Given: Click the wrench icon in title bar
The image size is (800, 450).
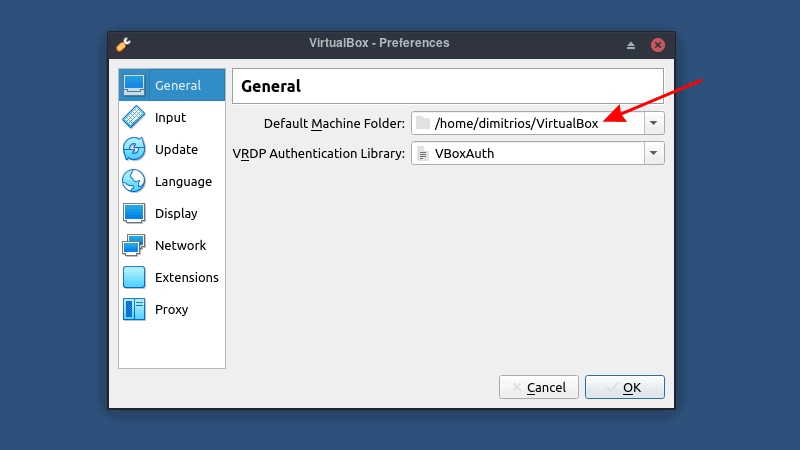Looking at the screenshot, I should (x=124, y=44).
